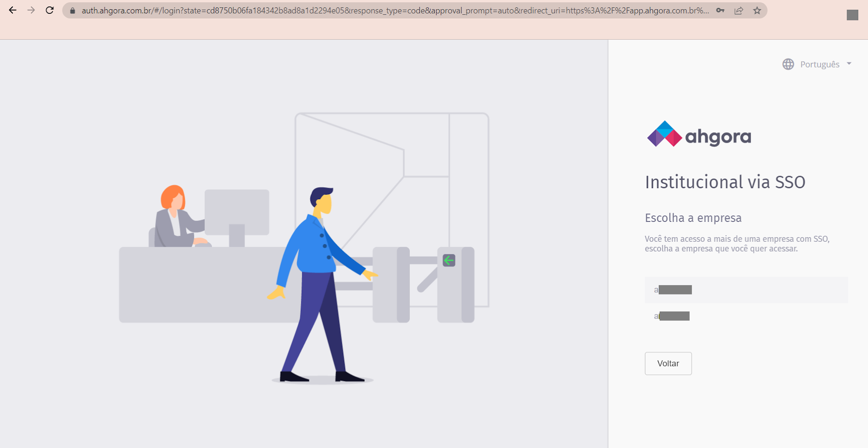Bookmark this page with the star icon

point(757,10)
